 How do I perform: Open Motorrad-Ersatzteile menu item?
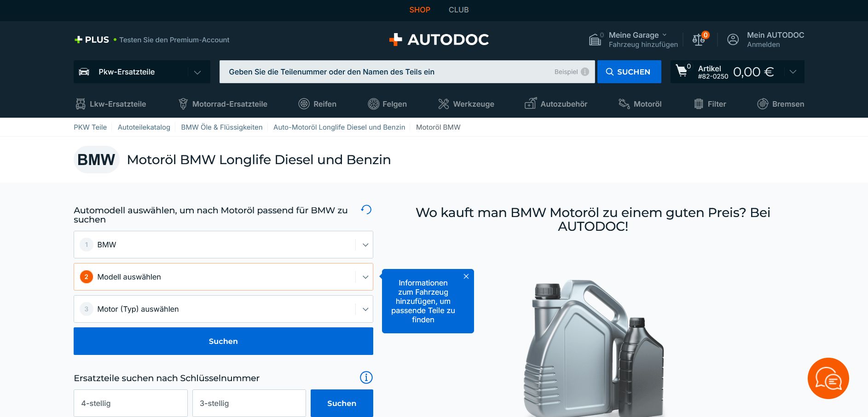click(x=230, y=104)
